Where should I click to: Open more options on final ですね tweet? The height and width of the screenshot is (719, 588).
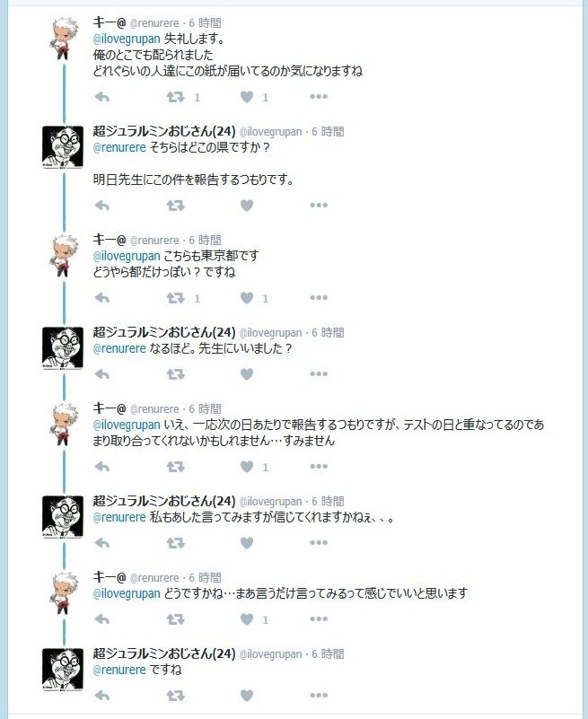pos(319,695)
